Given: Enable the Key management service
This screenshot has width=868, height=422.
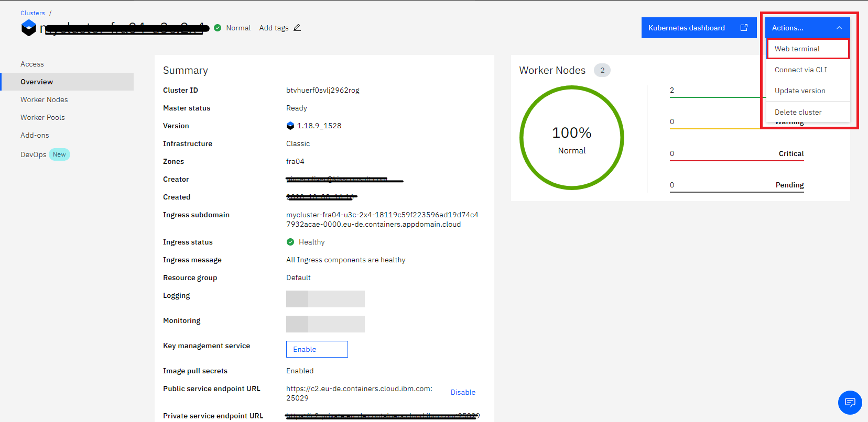Looking at the screenshot, I should pyautogui.click(x=317, y=349).
